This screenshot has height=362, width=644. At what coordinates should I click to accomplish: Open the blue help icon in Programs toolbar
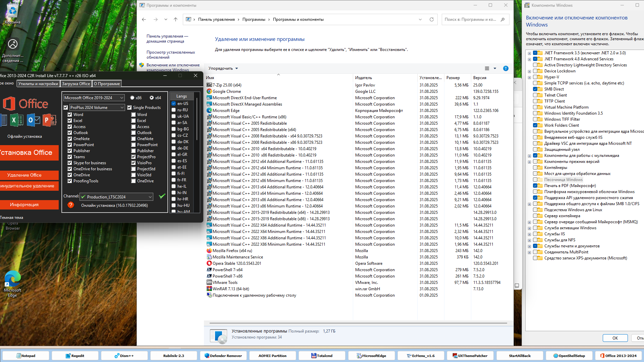click(x=506, y=68)
